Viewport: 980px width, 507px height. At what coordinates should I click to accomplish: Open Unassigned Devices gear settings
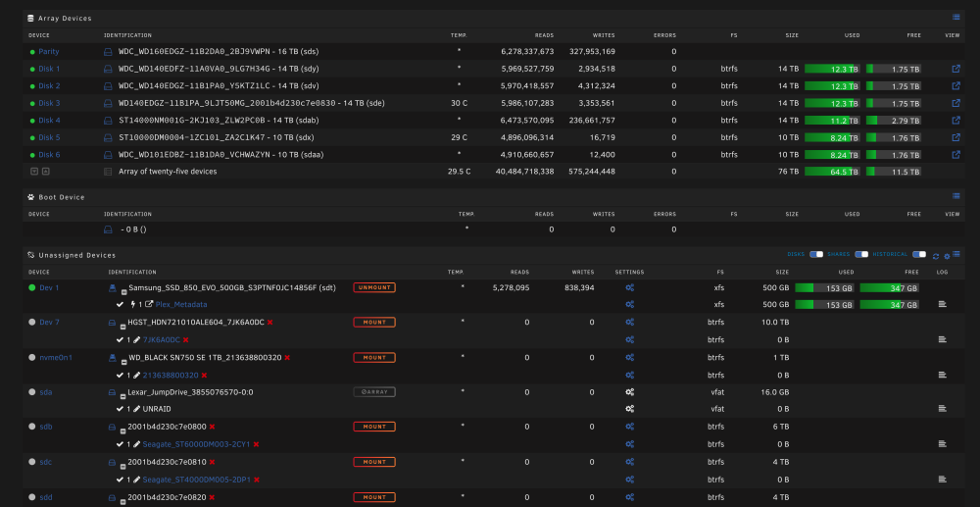(947, 256)
